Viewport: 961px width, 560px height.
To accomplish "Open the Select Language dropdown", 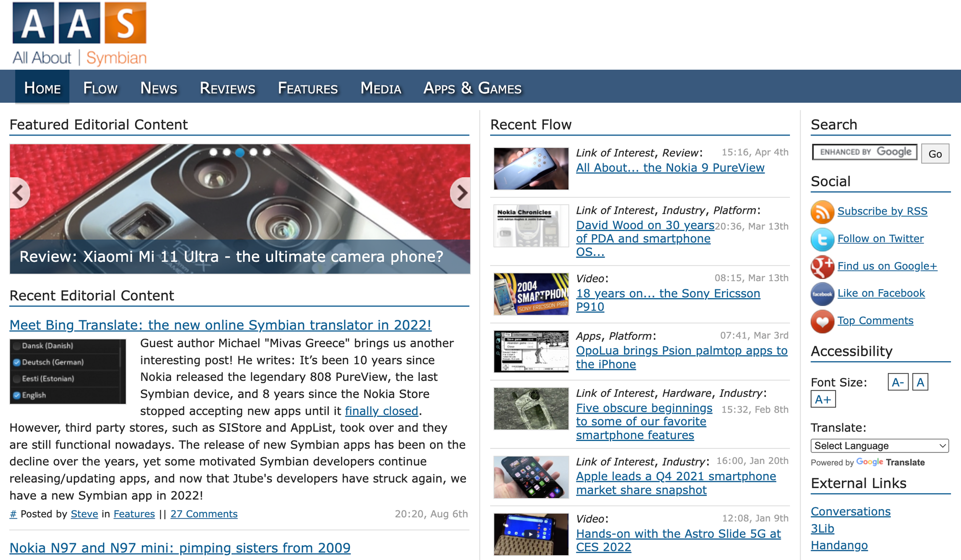I will tap(880, 446).
